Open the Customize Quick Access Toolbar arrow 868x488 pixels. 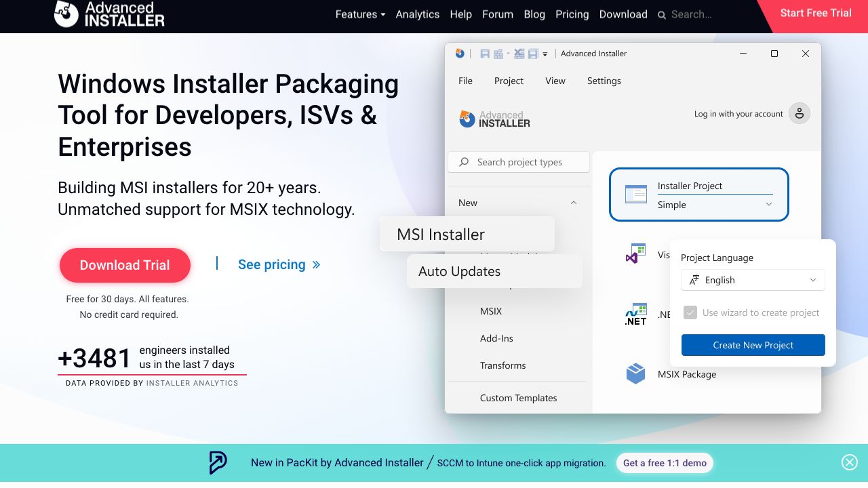(545, 54)
